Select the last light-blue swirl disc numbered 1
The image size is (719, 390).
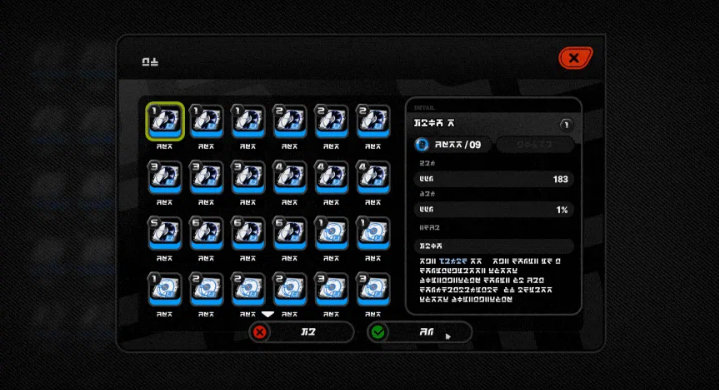(x=165, y=289)
